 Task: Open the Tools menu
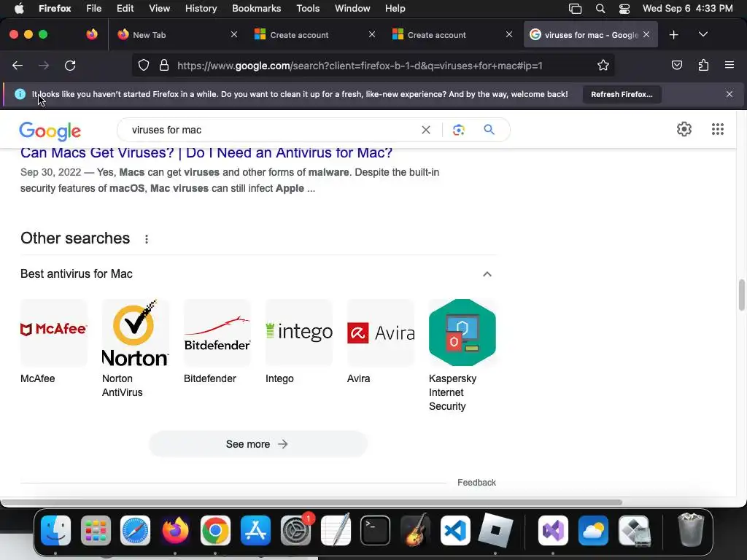coord(308,8)
